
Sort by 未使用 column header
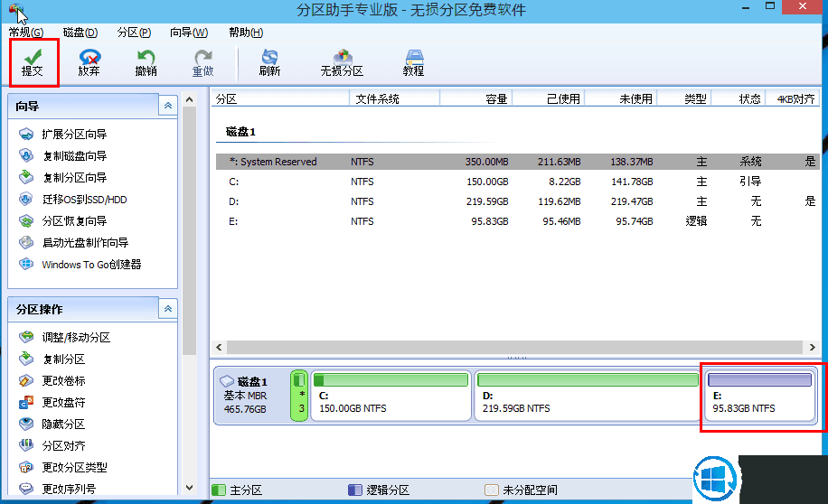621,98
